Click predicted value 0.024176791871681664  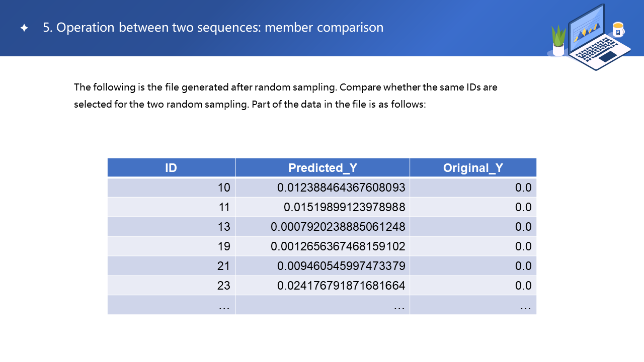coord(341,286)
